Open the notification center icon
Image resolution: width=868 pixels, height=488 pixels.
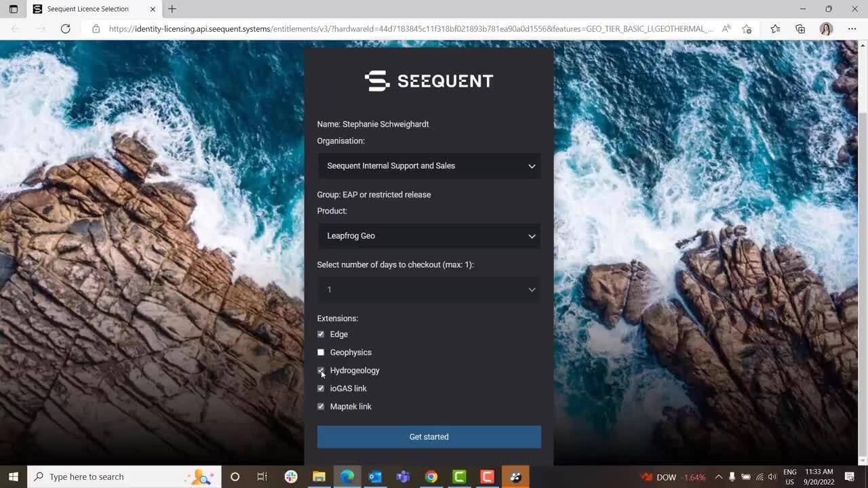tap(850, 477)
